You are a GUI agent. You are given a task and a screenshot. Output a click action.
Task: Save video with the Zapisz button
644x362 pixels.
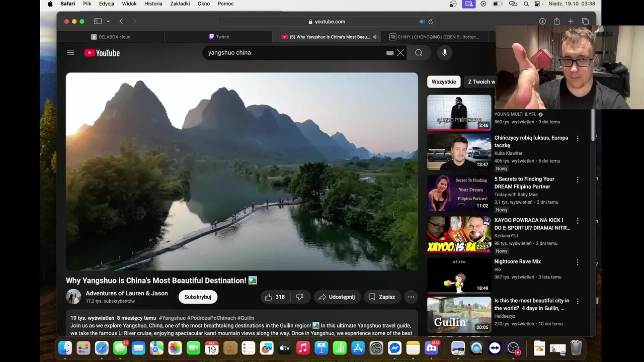click(x=382, y=297)
